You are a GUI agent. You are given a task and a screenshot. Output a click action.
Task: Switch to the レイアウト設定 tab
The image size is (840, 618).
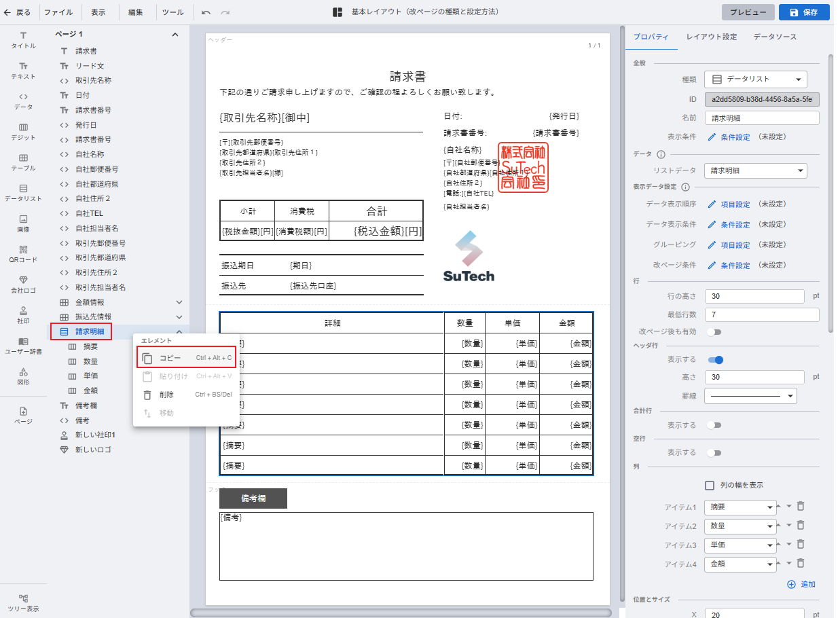711,37
